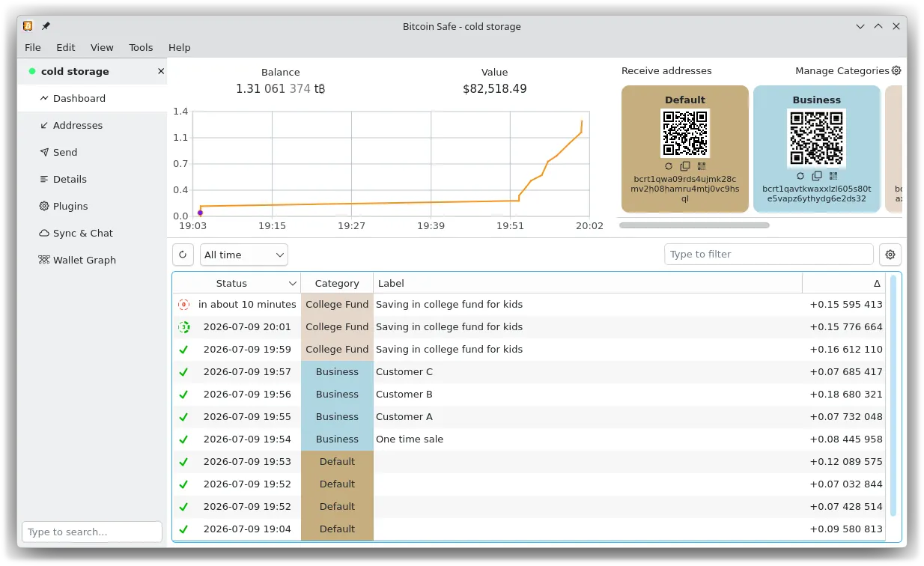
Task: Open Manage Categories gear settings
Action: click(x=896, y=71)
